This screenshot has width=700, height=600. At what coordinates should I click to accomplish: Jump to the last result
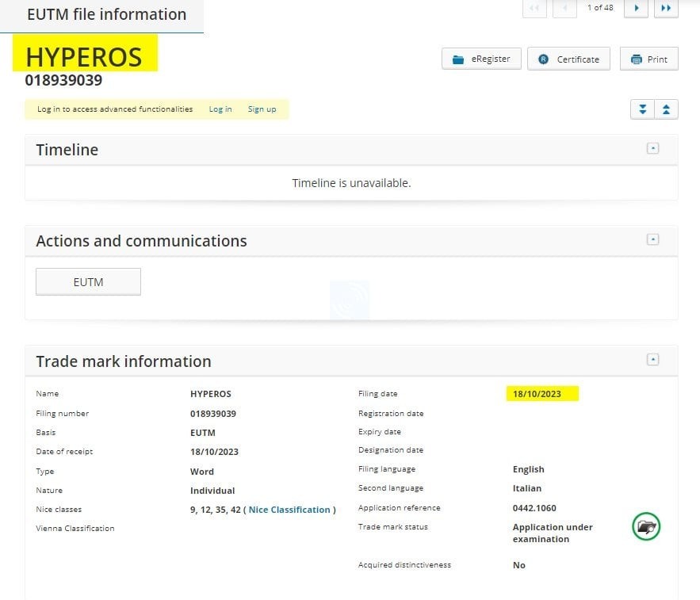coord(666,8)
